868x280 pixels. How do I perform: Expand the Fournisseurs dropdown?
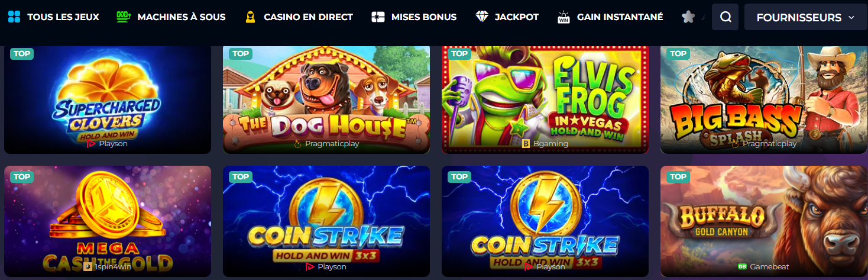805,17
